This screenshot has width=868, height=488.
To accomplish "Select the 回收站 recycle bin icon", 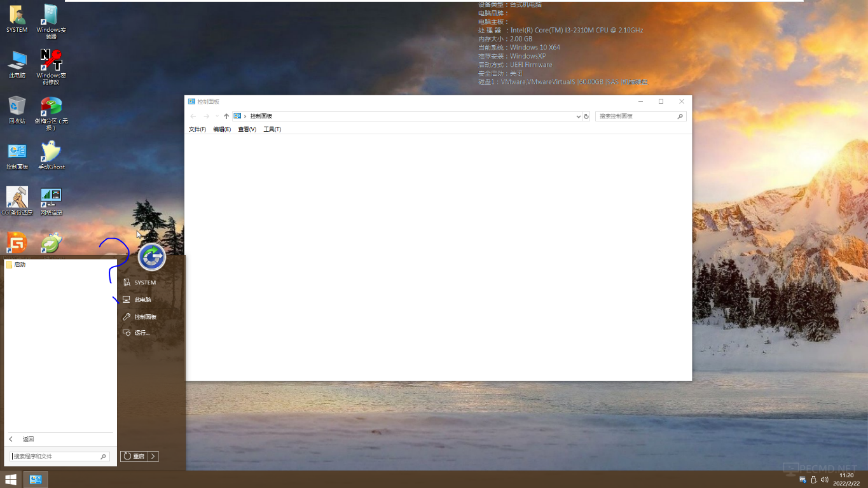I will (17, 110).
